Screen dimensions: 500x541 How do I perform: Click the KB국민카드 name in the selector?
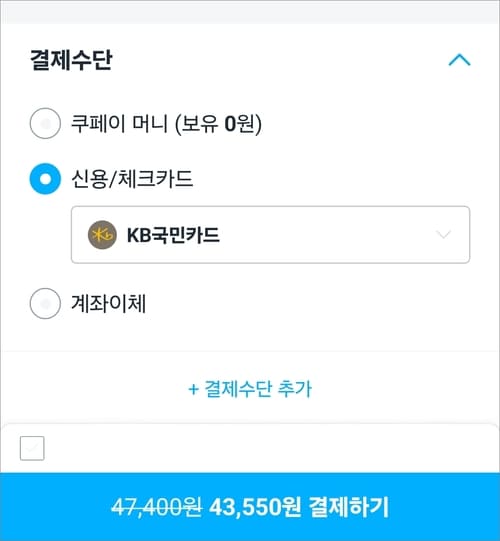pyautogui.click(x=173, y=235)
